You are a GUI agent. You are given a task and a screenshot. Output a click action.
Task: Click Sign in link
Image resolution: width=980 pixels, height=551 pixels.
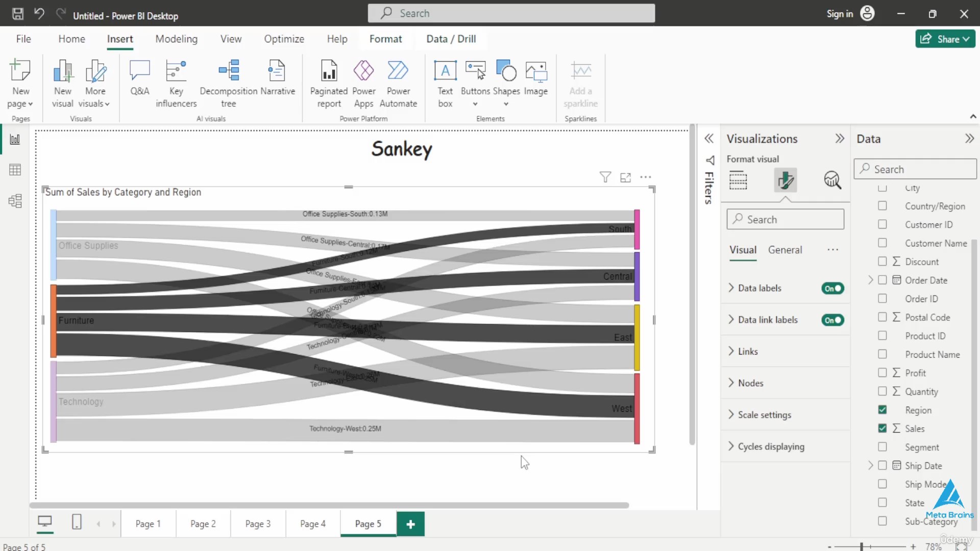[x=840, y=14]
